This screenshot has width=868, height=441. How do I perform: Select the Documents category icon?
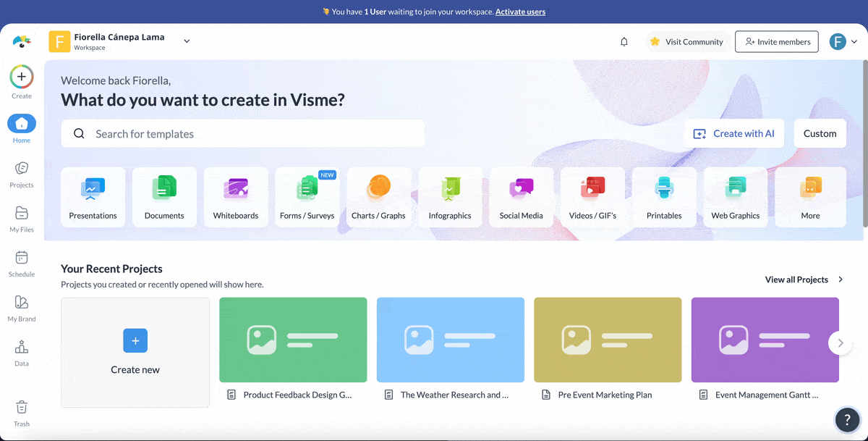164,190
